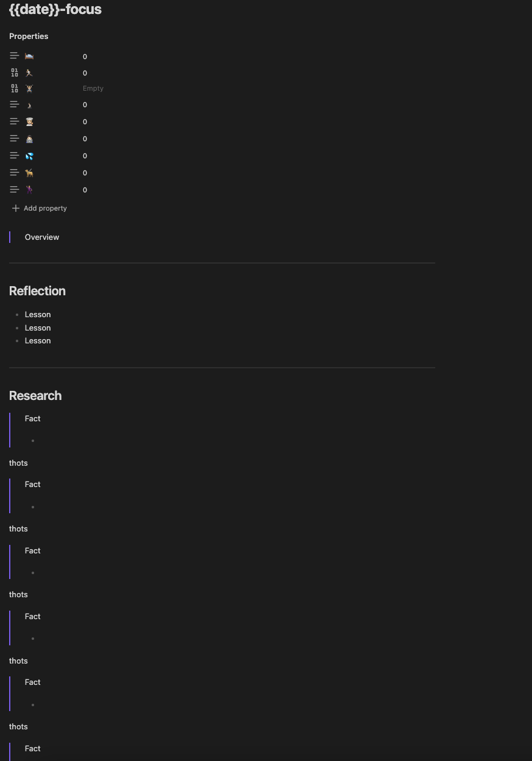Viewport: 532px width, 761px height.
Task: Select the water droplets emoji property name
Action: [x=29, y=156]
